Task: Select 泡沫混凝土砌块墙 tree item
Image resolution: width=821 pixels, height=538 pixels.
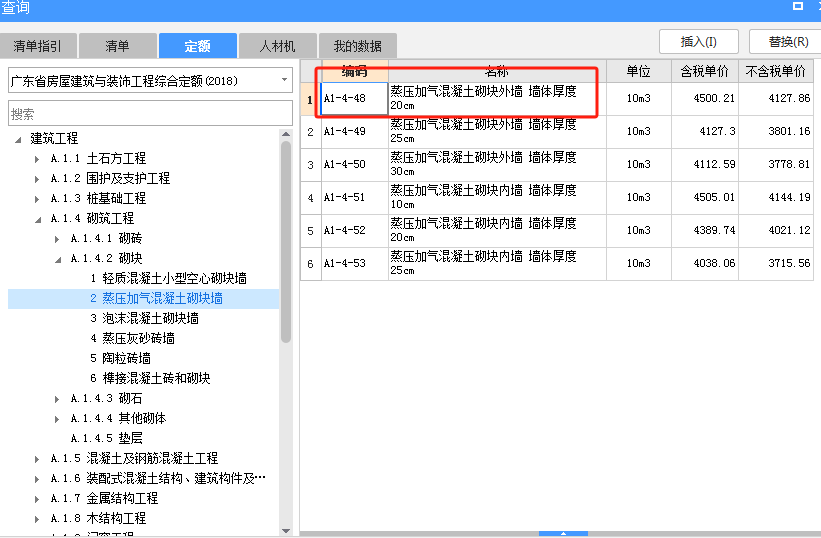Action: (144, 318)
